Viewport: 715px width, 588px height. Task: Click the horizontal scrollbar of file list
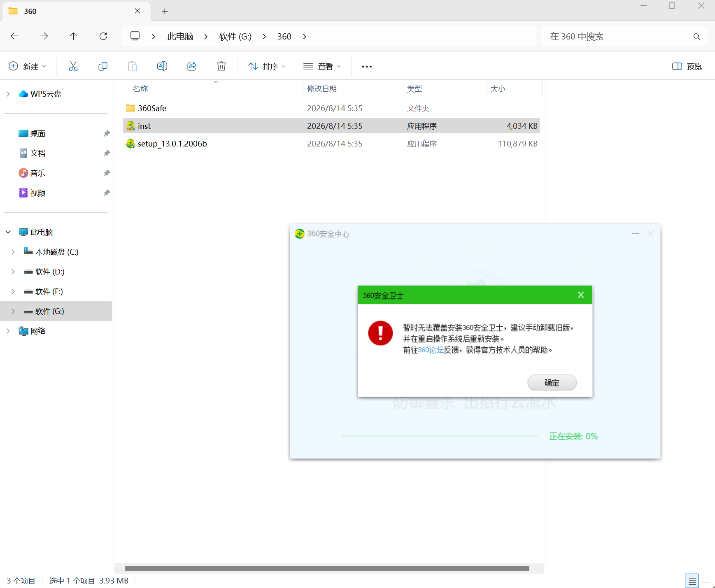click(327, 569)
